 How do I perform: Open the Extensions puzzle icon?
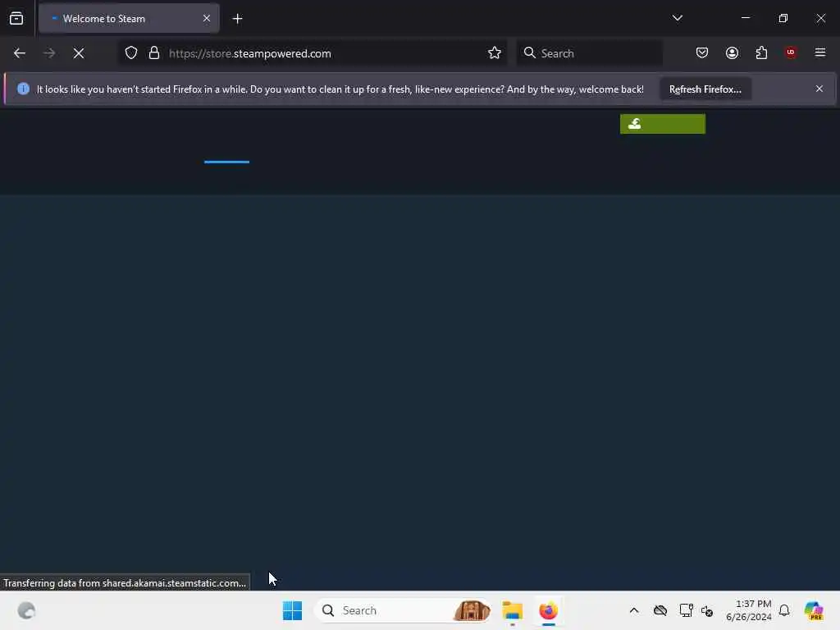point(761,53)
